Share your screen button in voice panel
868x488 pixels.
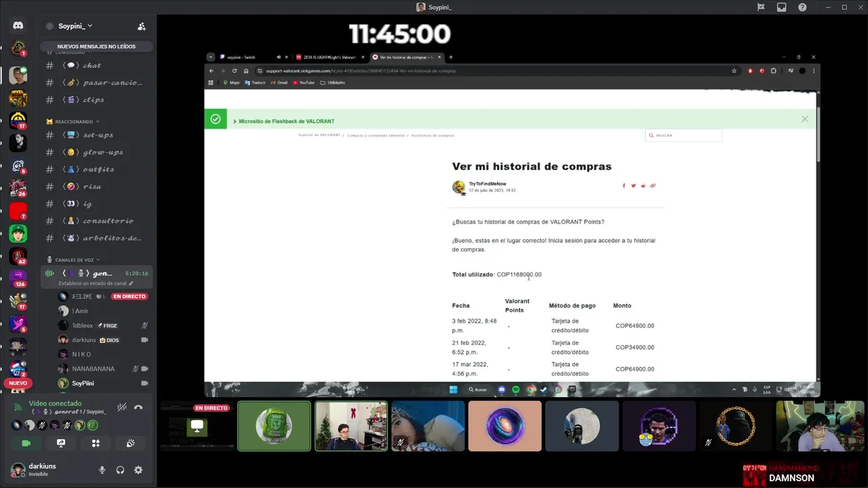tap(61, 443)
